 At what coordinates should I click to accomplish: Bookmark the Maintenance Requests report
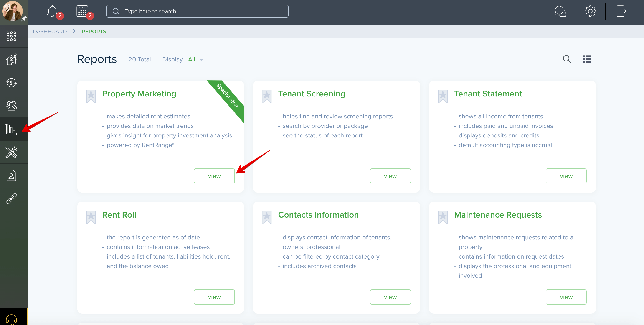(x=443, y=217)
